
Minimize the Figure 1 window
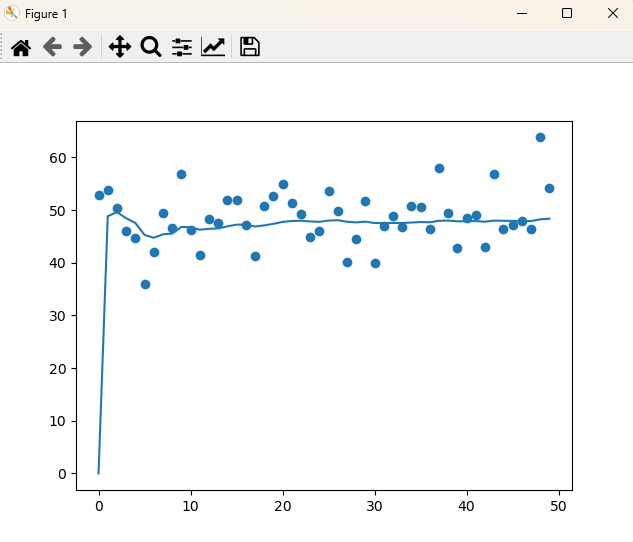tap(521, 13)
